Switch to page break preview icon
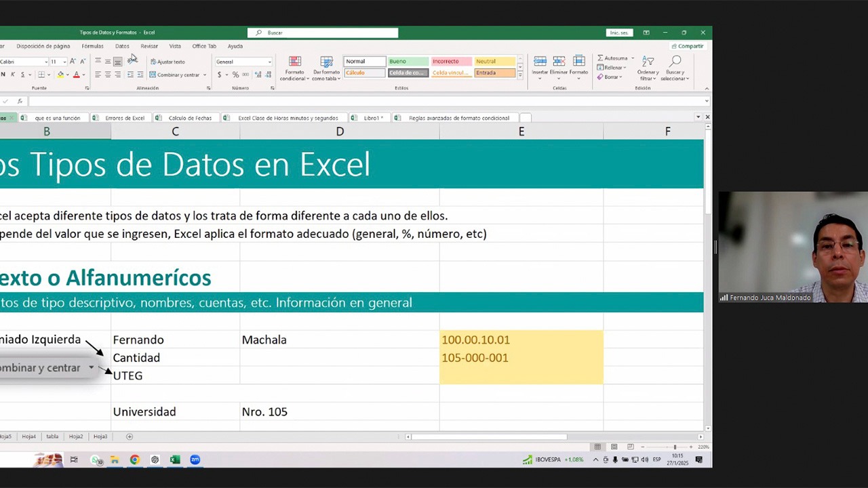The height and width of the screenshot is (488, 868). (630, 447)
